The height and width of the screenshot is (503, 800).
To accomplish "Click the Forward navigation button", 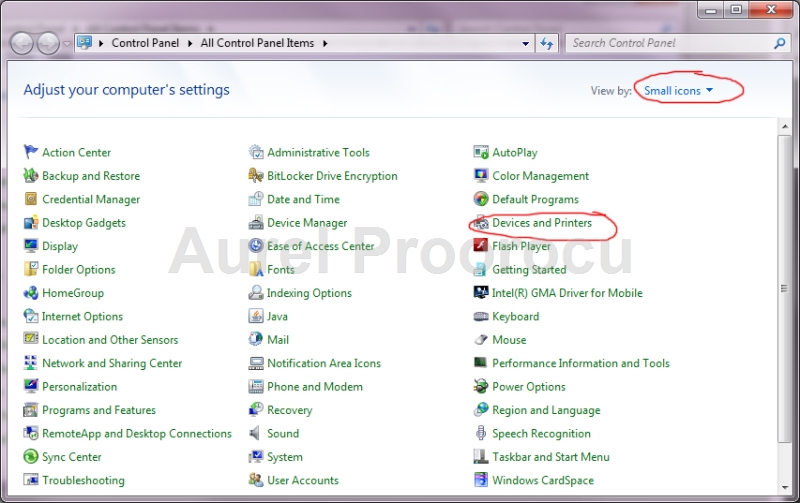I will pos(48,44).
